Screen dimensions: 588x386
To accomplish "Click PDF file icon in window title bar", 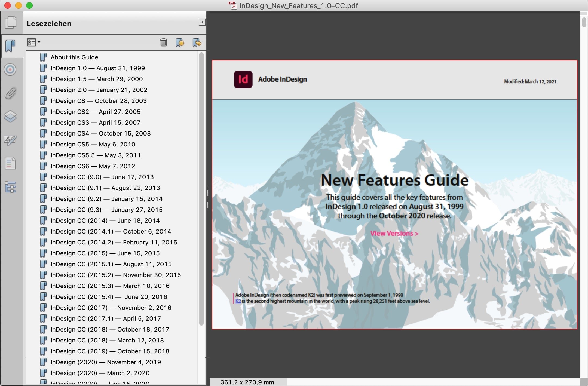I will [x=233, y=5].
